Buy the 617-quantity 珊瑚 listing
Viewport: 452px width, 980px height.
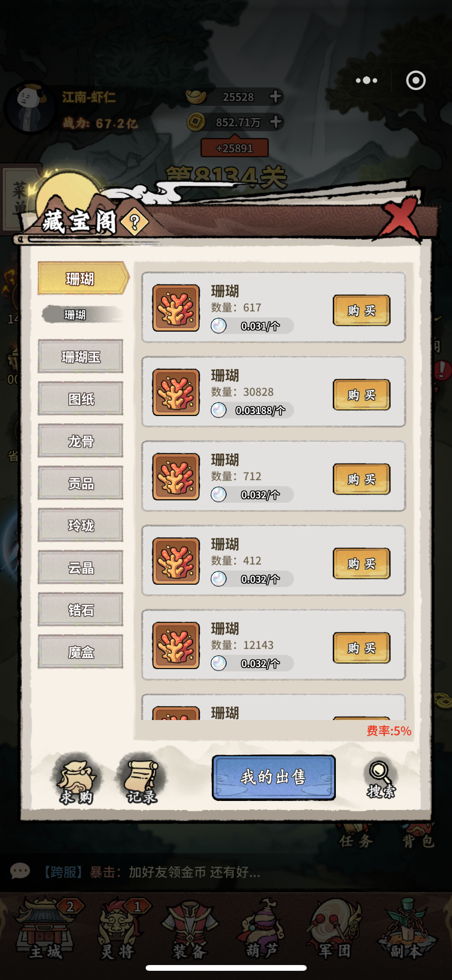(362, 310)
